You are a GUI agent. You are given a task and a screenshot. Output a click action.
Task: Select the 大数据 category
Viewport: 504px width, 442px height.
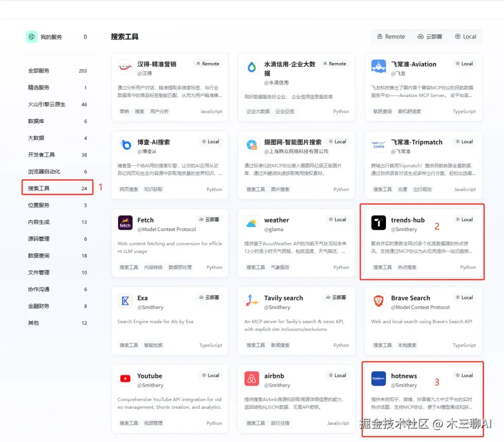[x=57, y=138]
